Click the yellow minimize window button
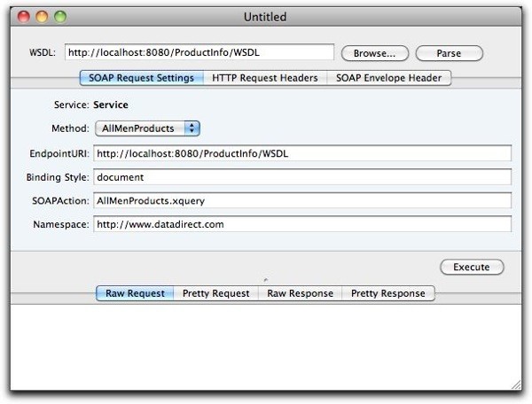The image size is (532, 404). click(41, 17)
